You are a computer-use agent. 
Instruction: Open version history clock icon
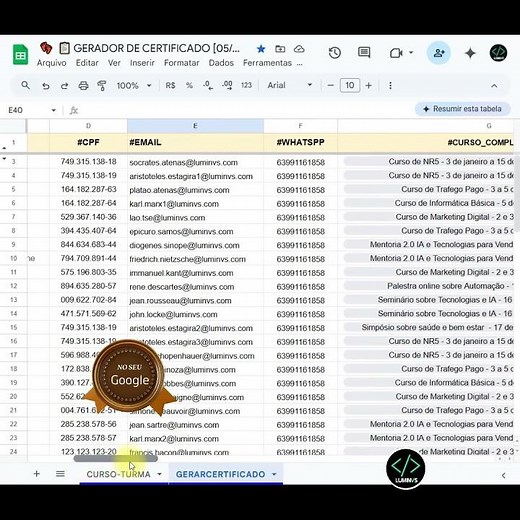pyautogui.click(x=335, y=53)
